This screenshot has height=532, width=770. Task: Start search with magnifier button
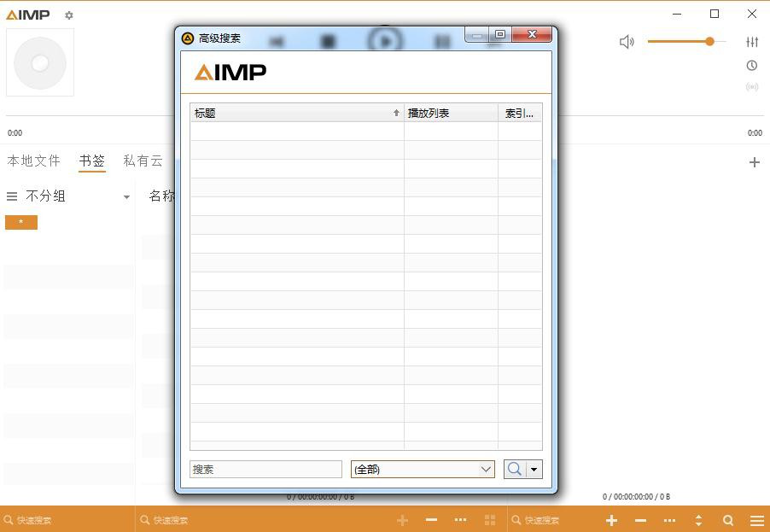coord(515,469)
